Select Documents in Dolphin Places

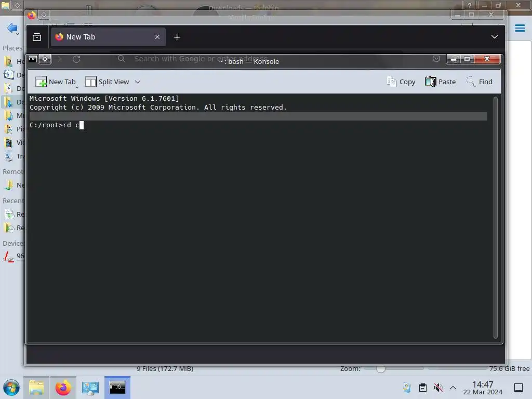(13, 88)
